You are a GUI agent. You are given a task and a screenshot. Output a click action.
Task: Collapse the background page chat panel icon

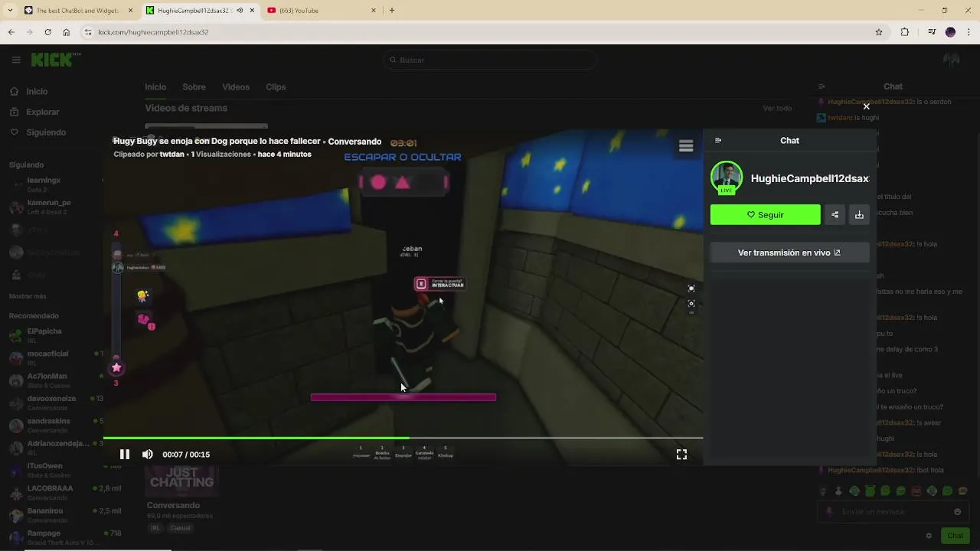[822, 86]
